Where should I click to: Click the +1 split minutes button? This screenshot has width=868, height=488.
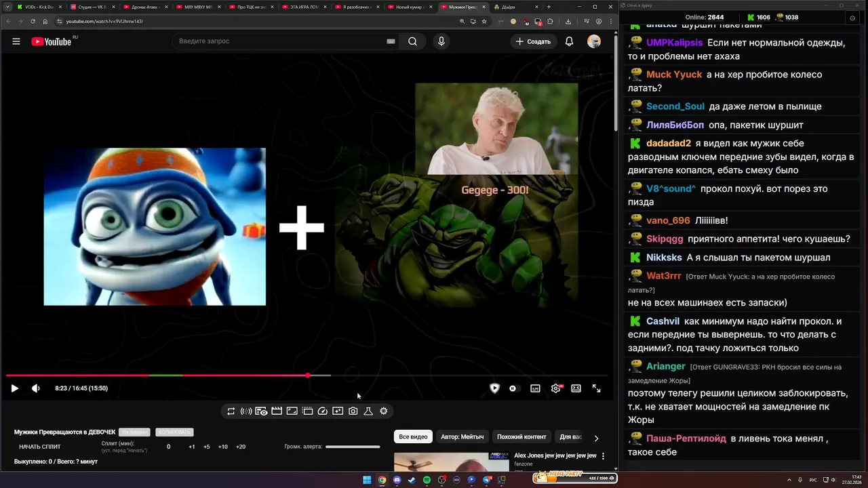pos(192,447)
